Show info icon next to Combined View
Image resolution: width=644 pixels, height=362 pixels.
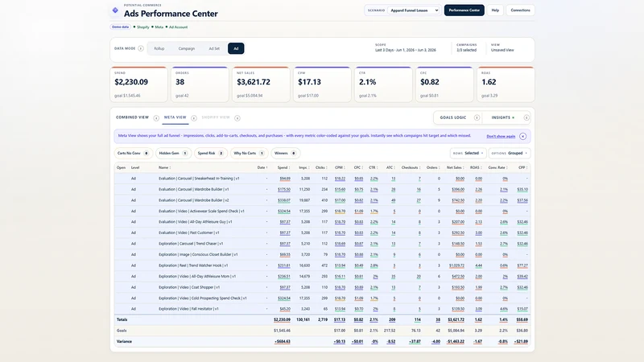coord(156,118)
